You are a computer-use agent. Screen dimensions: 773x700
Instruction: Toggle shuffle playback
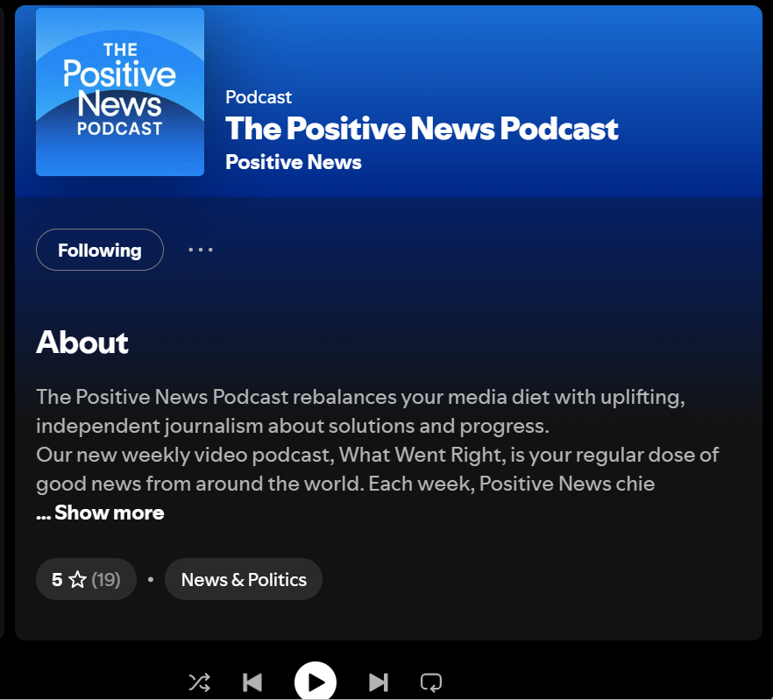200,682
